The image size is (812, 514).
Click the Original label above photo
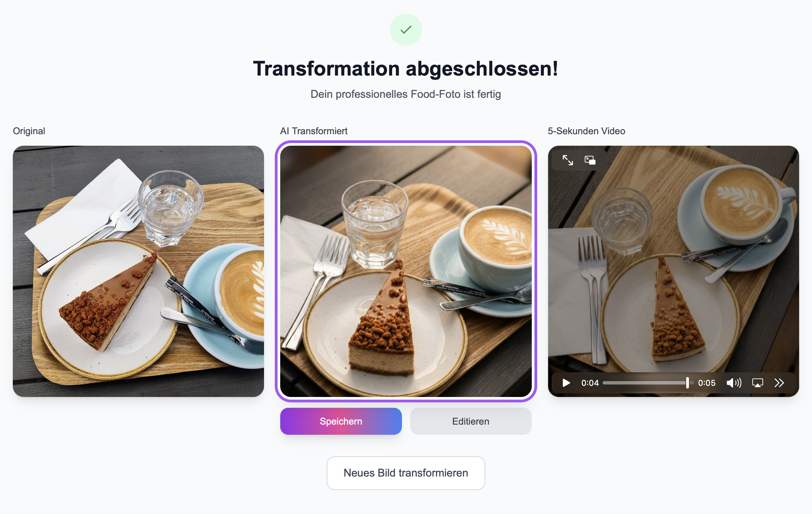29,131
